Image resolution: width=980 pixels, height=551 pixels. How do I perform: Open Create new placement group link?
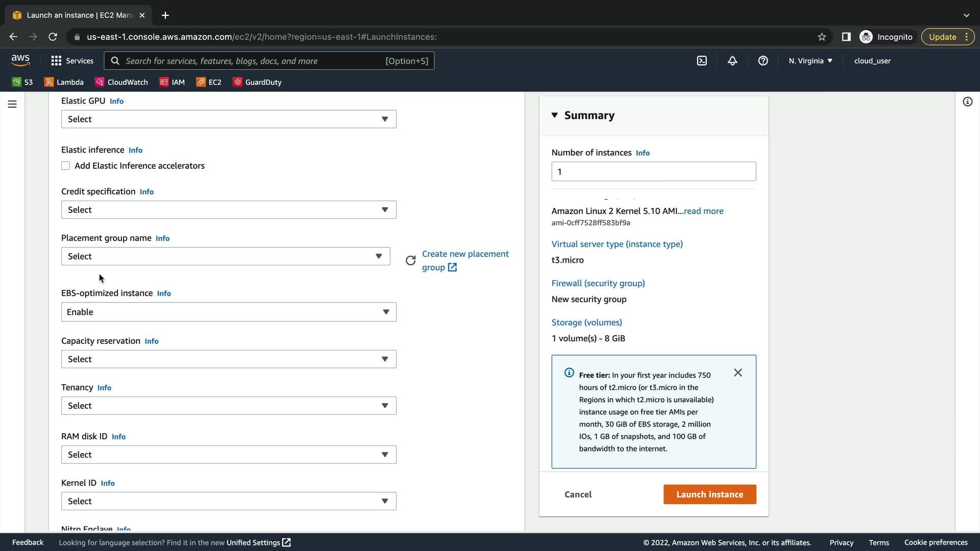[x=464, y=260]
